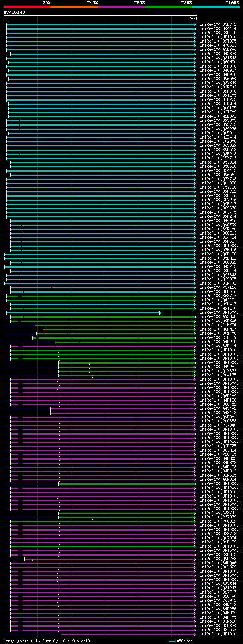Select the UniRef100_O24425 label
The width and height of the screenshot is (243, 644).
pyautogui.click(x=218, y=170)
